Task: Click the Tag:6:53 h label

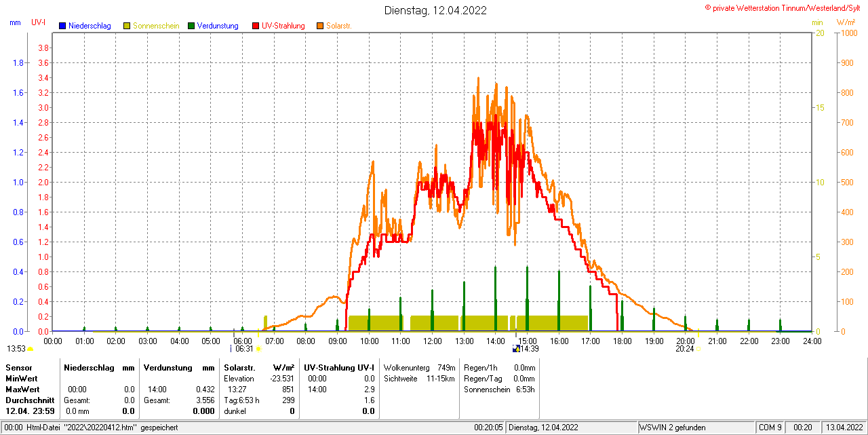Action: pos(241,400)
